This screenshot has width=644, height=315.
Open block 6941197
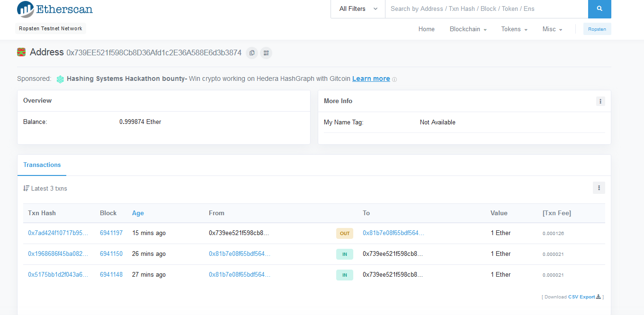point(111,233)
